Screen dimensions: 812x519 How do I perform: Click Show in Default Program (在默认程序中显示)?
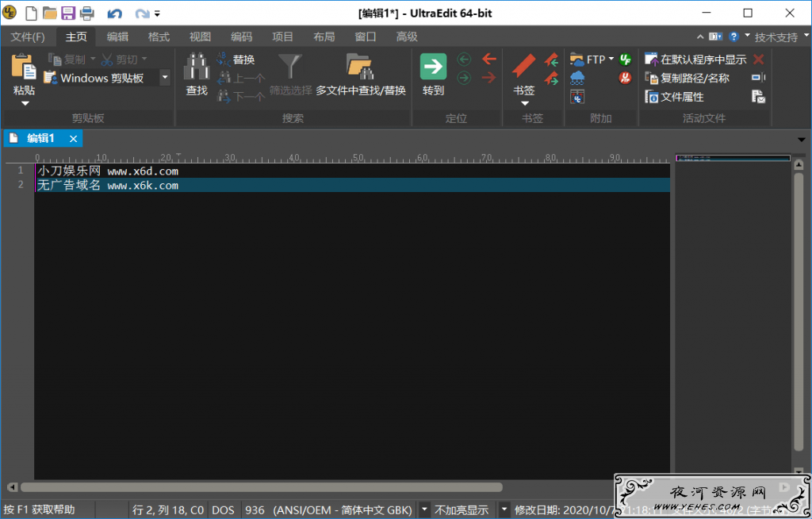click(695, 60)
